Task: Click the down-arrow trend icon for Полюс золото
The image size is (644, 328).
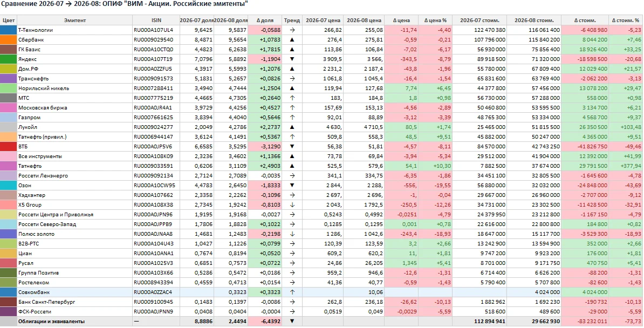Action: (x=292, y=234)
